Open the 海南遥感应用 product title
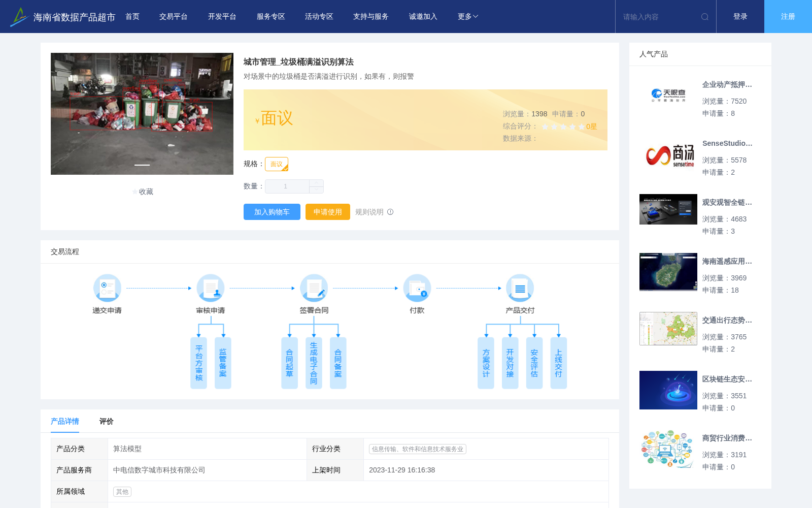812x508 pixels. click(x=727, y=262)
